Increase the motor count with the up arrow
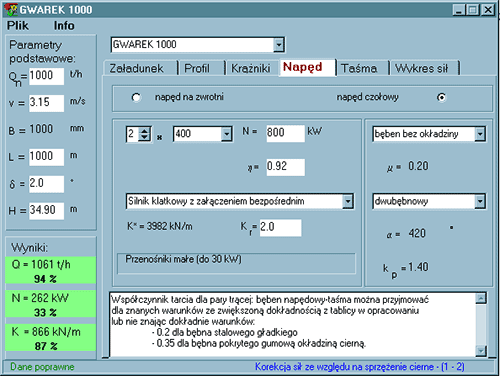 [144, 131]
